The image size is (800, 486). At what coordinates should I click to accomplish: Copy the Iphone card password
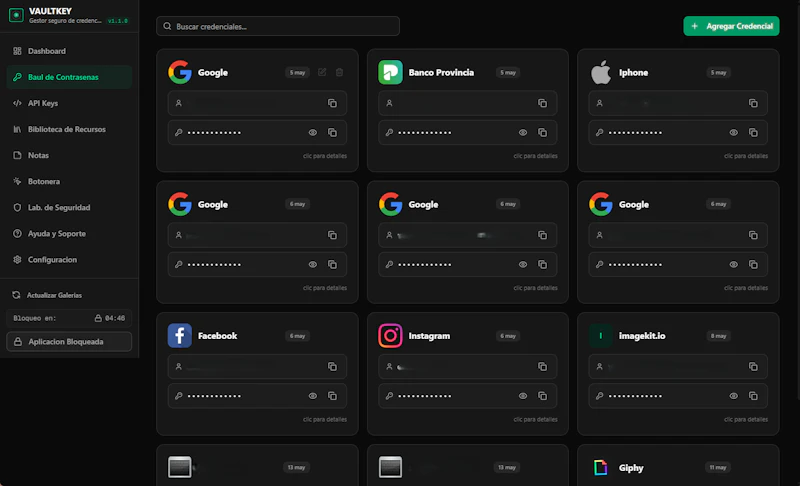point(753,133)
